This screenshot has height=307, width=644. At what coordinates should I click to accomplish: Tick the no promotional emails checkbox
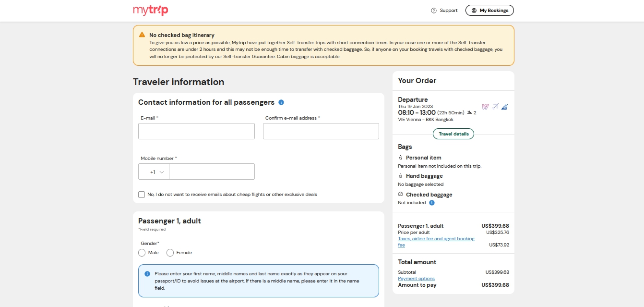coord(142,195)
